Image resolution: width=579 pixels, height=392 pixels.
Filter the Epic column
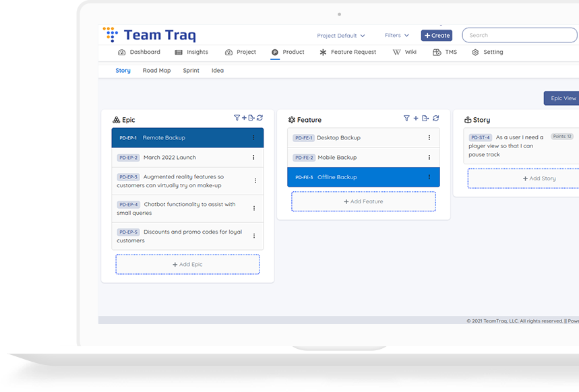click(x=237, y=118)
